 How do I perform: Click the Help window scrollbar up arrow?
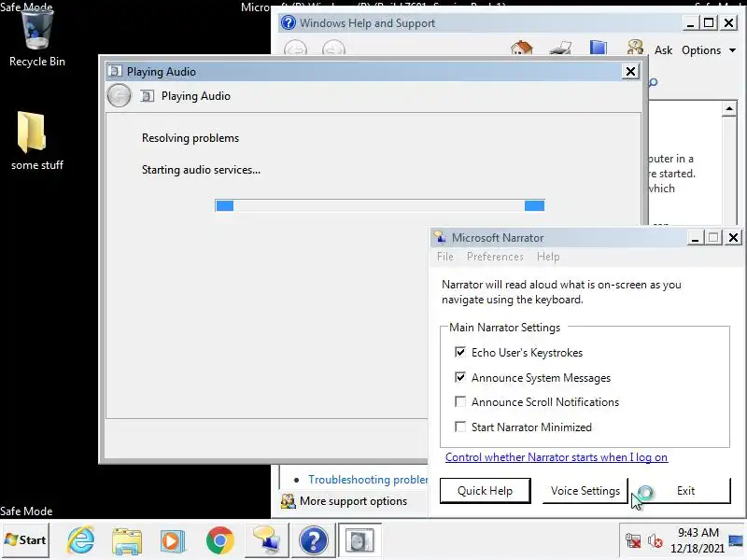coord(729,108)
